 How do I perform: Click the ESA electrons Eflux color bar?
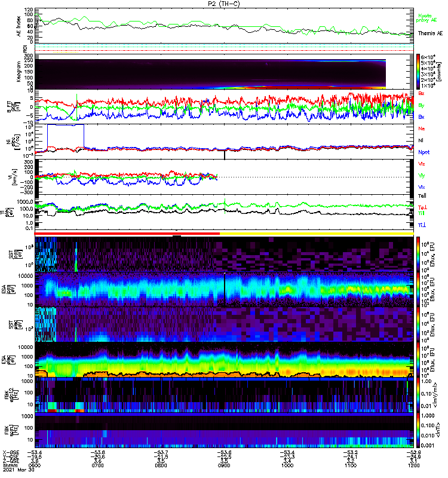click(x=418, y=360)
